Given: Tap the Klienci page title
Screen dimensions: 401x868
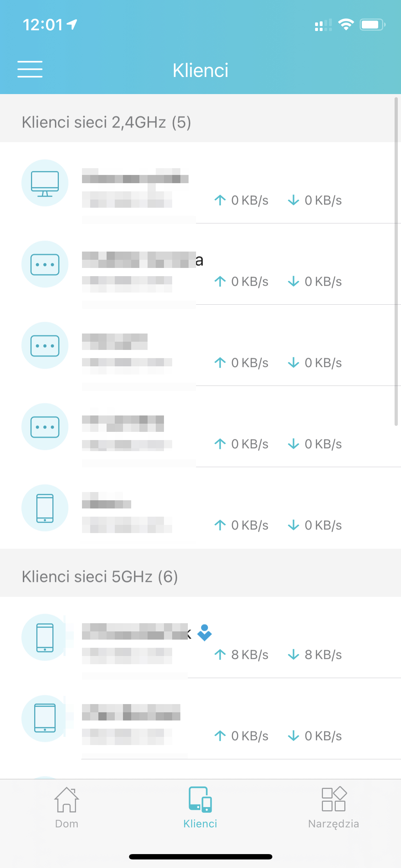Looking at the screenshot, I should coord(200,70).
